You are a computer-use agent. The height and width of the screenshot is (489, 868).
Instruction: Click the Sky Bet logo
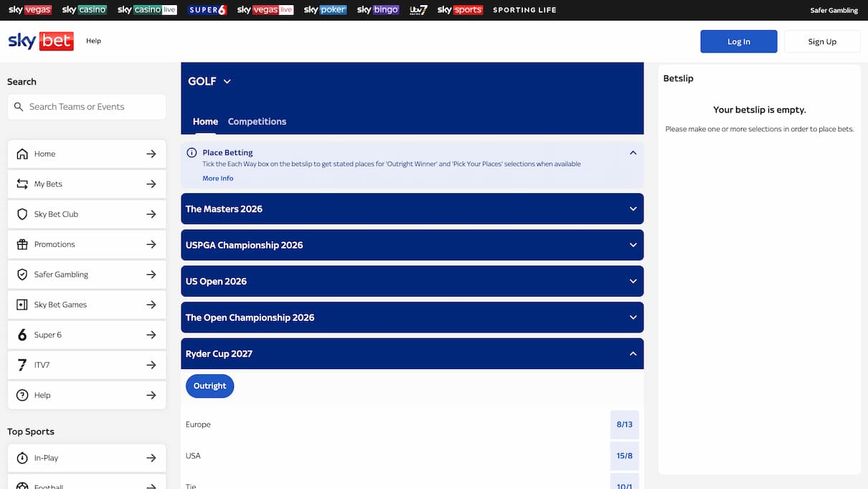40,41
